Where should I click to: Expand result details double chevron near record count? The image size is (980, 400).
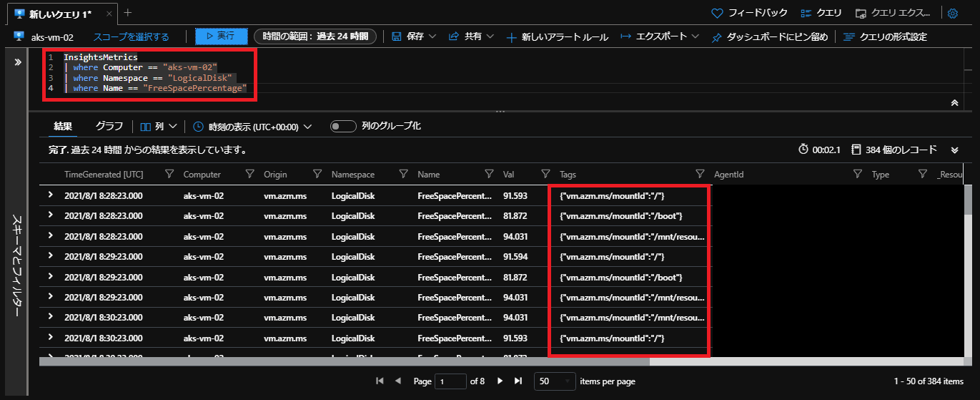point(954,150)
